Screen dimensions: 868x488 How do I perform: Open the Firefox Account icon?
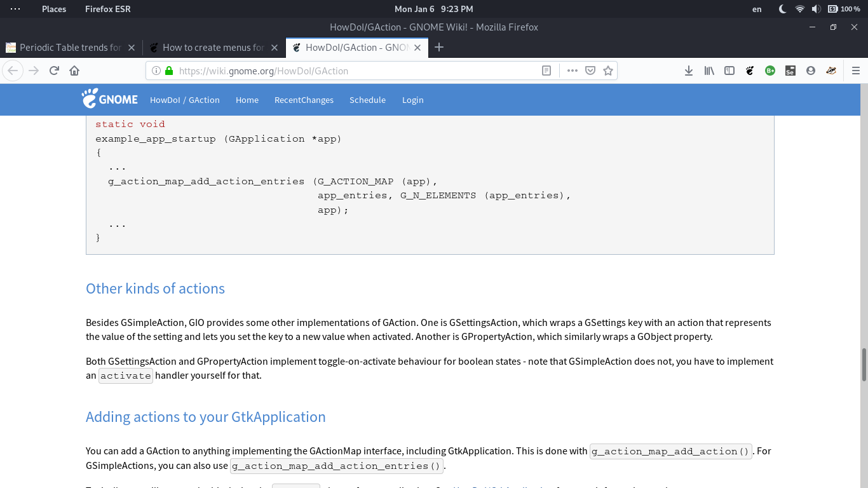(x=810, y=71)
